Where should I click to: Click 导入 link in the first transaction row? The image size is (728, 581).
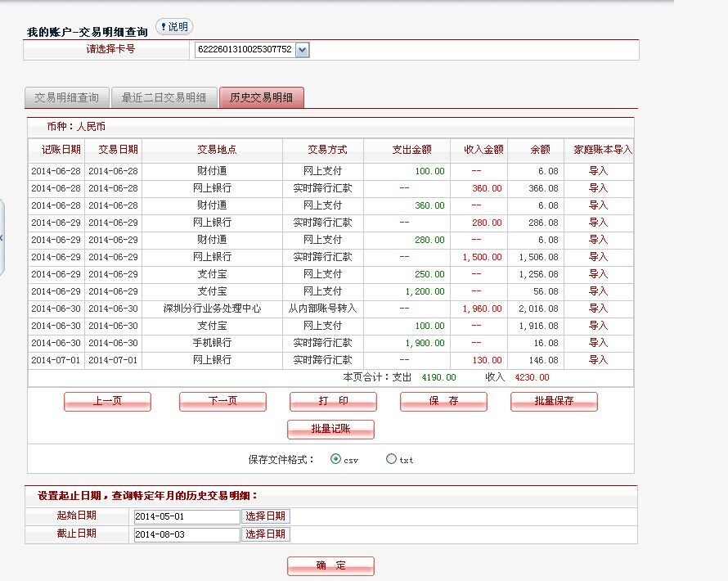point(598,171)
